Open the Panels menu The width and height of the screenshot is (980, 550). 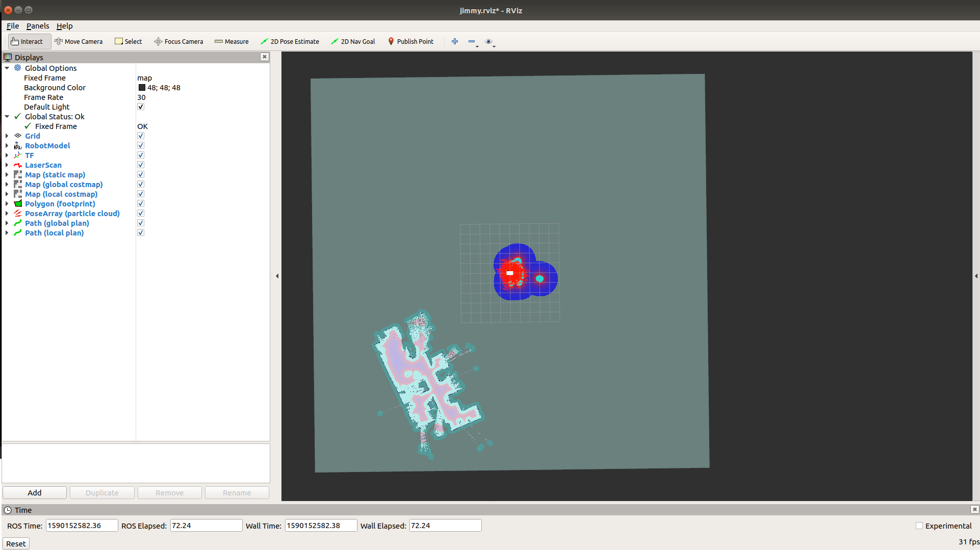pyautogui.click(x=38, y=26)
